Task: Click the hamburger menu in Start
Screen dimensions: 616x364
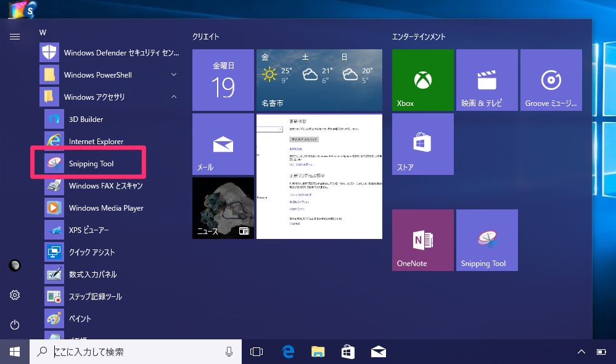Action: coord(15,36)
